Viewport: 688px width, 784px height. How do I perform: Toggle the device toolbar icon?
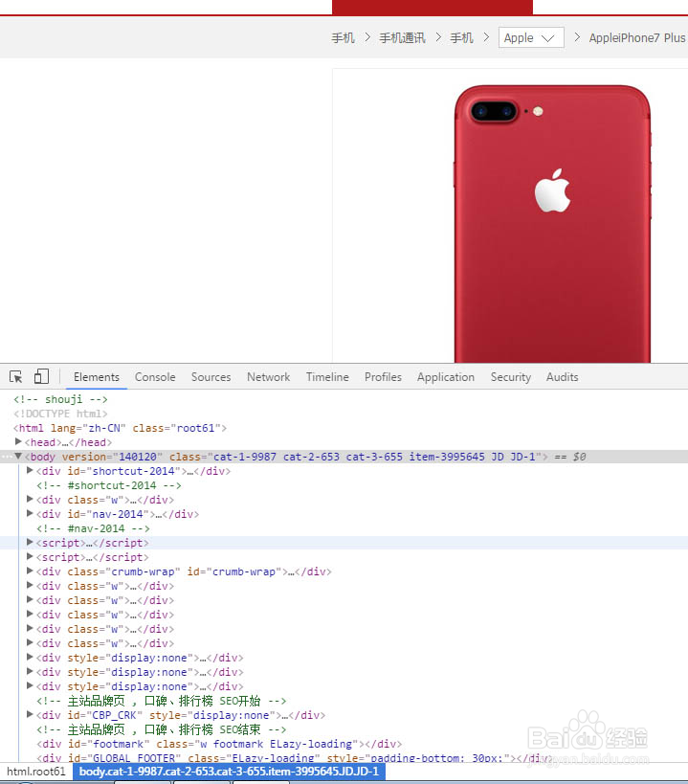(x=41, y=376)
